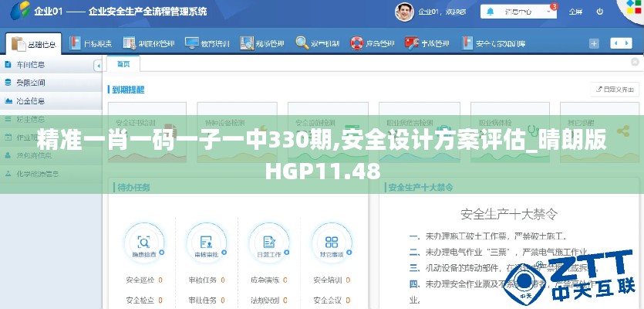644x309 pixels.
Task: Switch to the 首页 tab
Action: point(123,64)
